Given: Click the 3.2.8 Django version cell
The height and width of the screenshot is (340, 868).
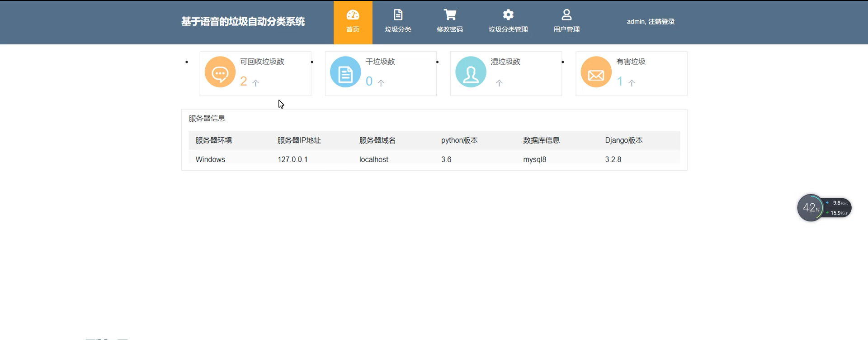Looking at the screenshot, I should [x=613, y=159].
